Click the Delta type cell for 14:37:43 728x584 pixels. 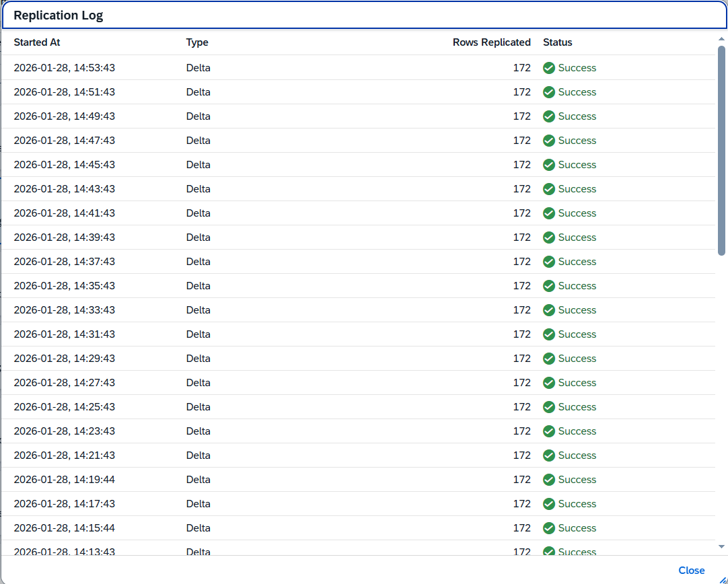click(x=198, y=262)
